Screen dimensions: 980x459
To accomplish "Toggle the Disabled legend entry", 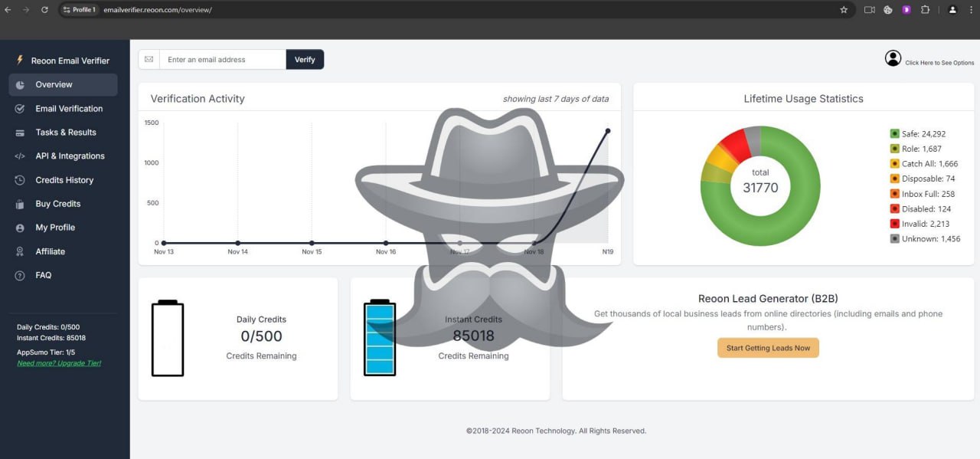I will pyautogui.click(x=920, y=208).
